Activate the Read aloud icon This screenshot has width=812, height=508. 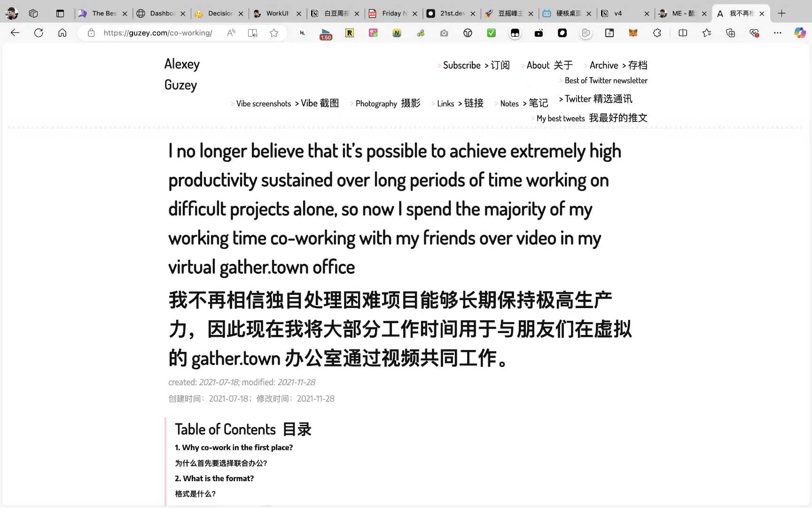[x=231, y=33]
